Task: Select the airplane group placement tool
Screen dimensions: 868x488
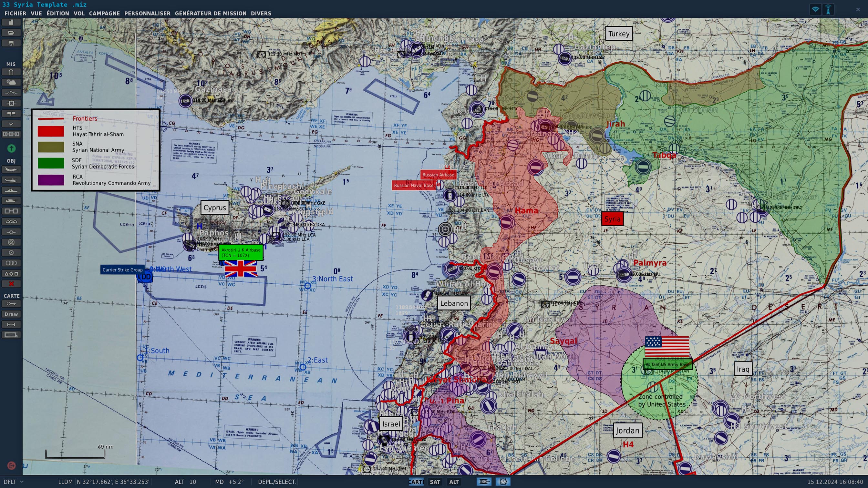Action: point(11,169)
